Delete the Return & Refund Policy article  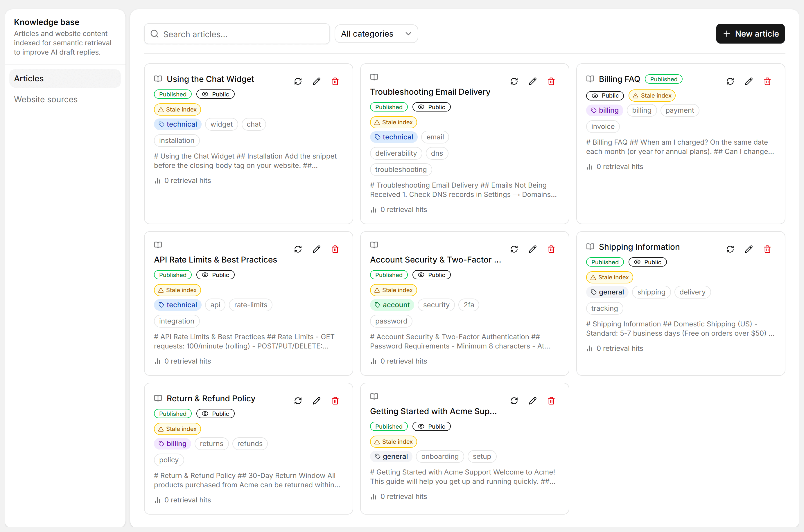click(x=335, y=401)
